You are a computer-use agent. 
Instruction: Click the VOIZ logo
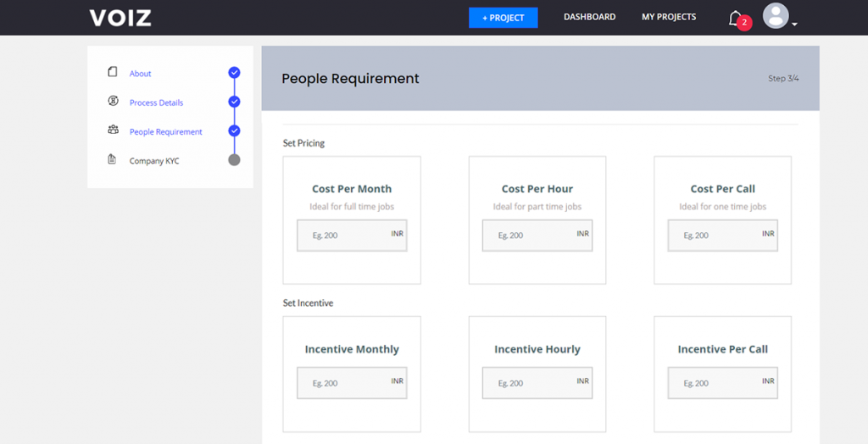pos(120,18)
